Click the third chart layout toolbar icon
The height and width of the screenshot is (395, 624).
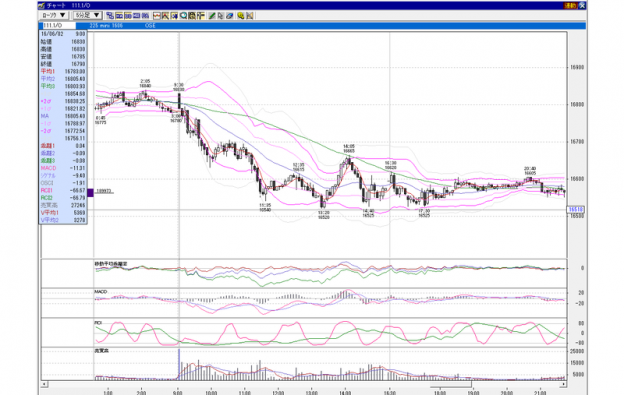(x=136, y=16)
